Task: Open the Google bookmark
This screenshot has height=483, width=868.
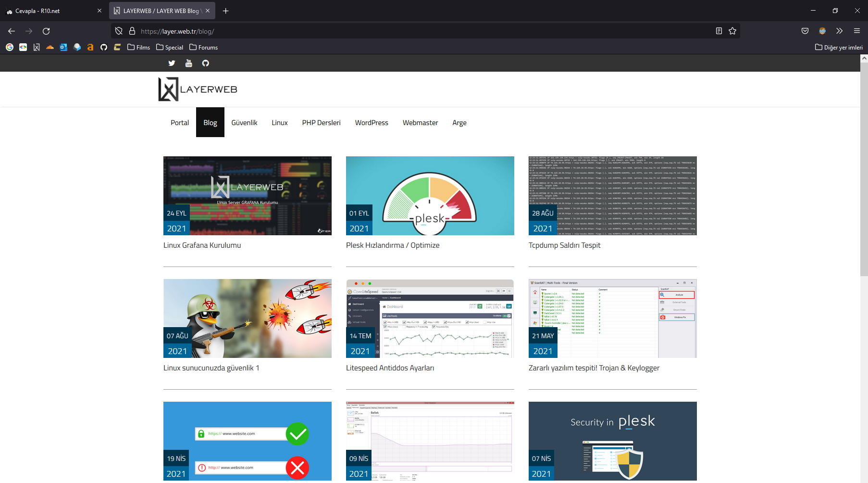Action: (x=10, y=47)
